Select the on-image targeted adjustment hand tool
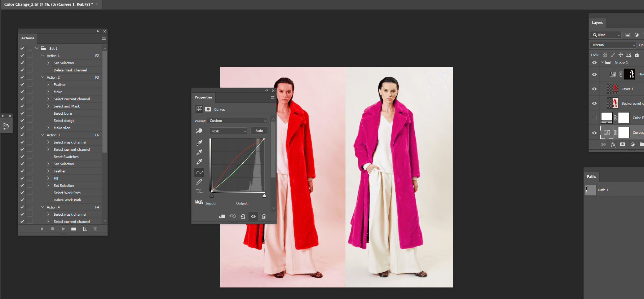644x299 pixels. pyautogui.click(x=199, y=131)
